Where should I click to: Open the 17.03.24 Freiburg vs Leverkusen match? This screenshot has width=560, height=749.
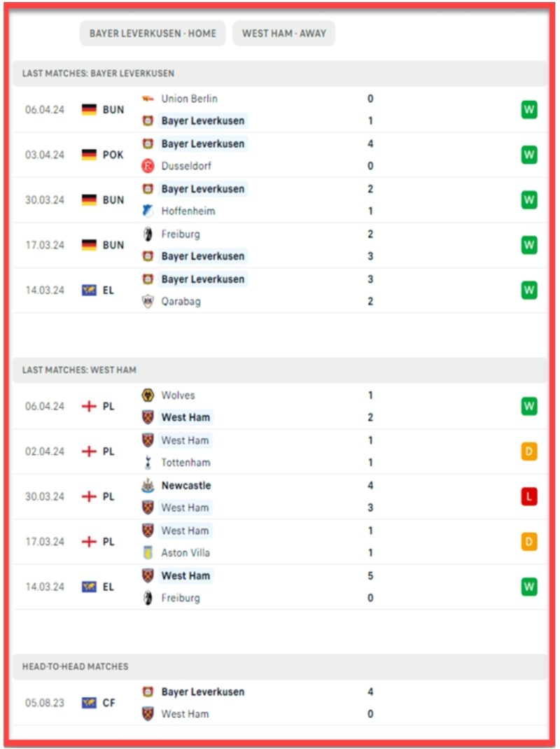(280, 245)
